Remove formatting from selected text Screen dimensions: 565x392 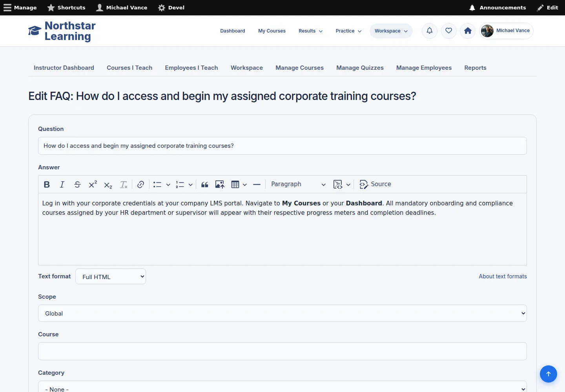click(124, 184)
